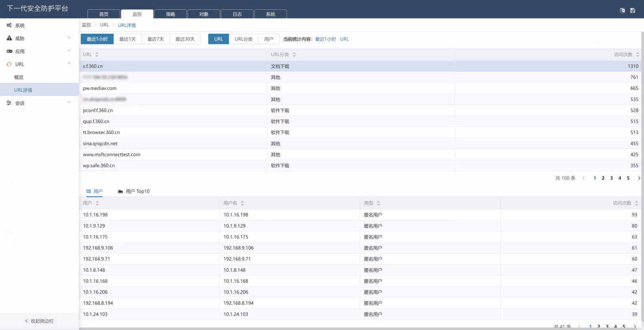Sort by URL分类 column arrows

(x=294, y=55)
